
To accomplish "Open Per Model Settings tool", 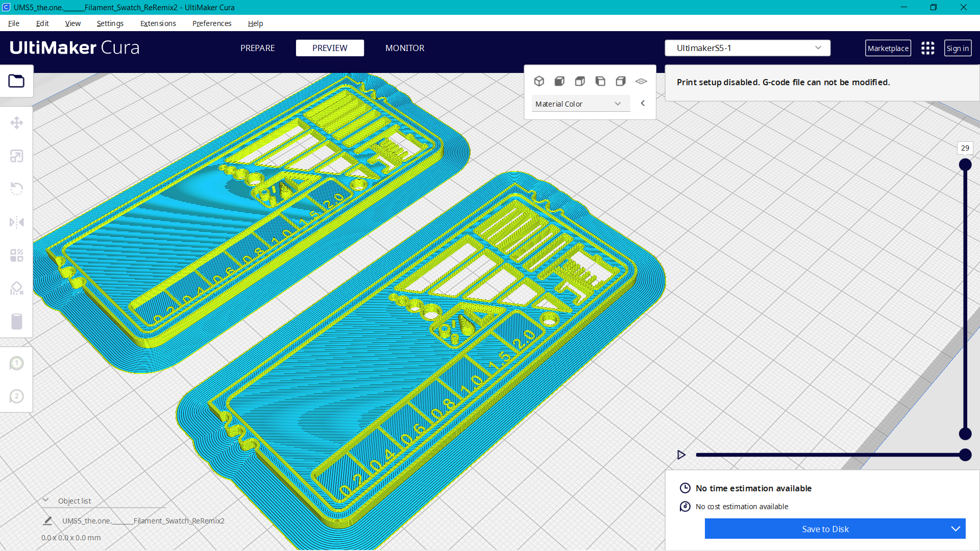I will (x=17, y=255).
